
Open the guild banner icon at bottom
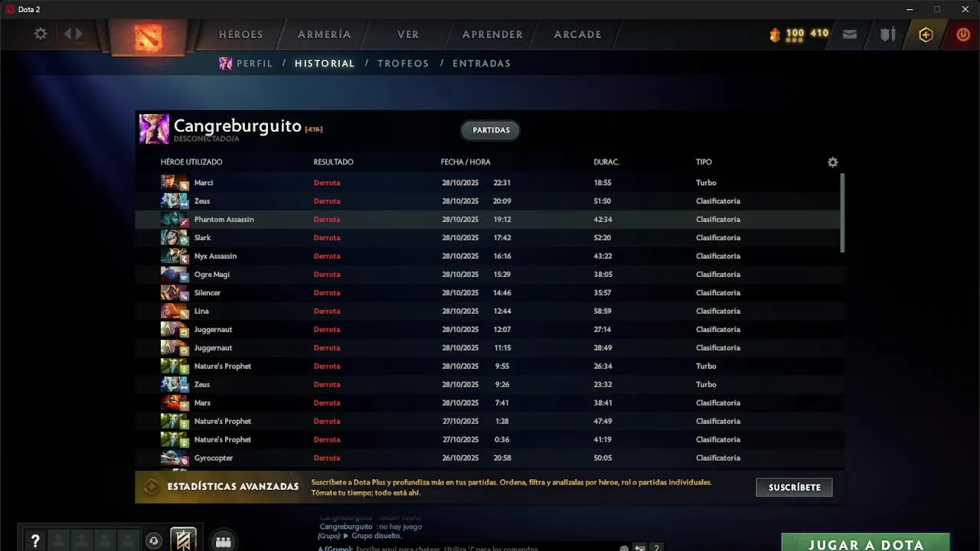click(x=183, y=540)
